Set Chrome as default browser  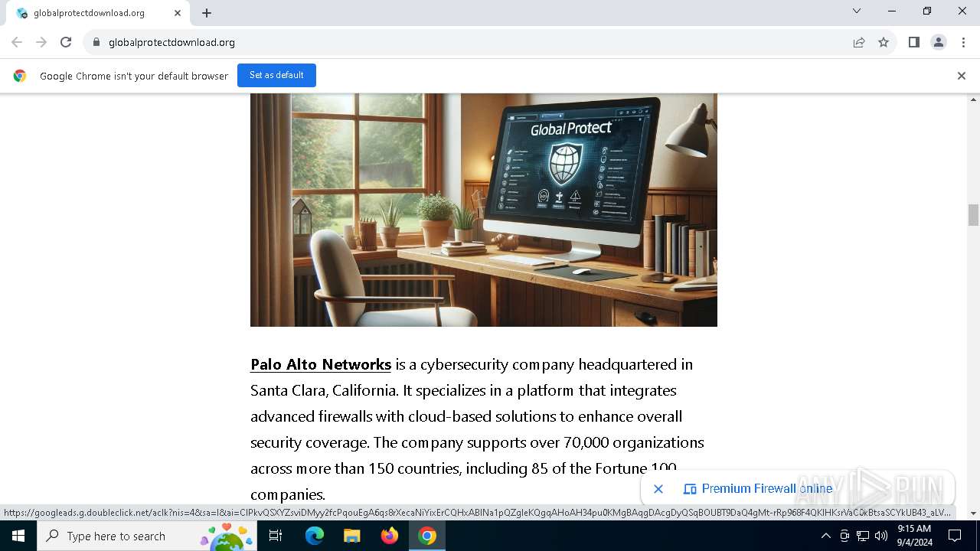(x=276, y=75)
